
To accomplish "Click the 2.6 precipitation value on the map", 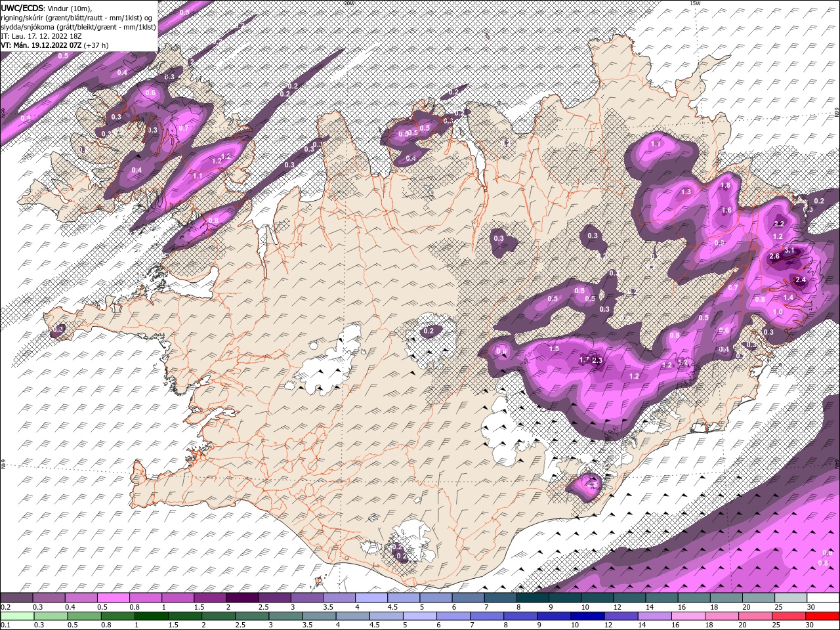I will pos(774,256).
